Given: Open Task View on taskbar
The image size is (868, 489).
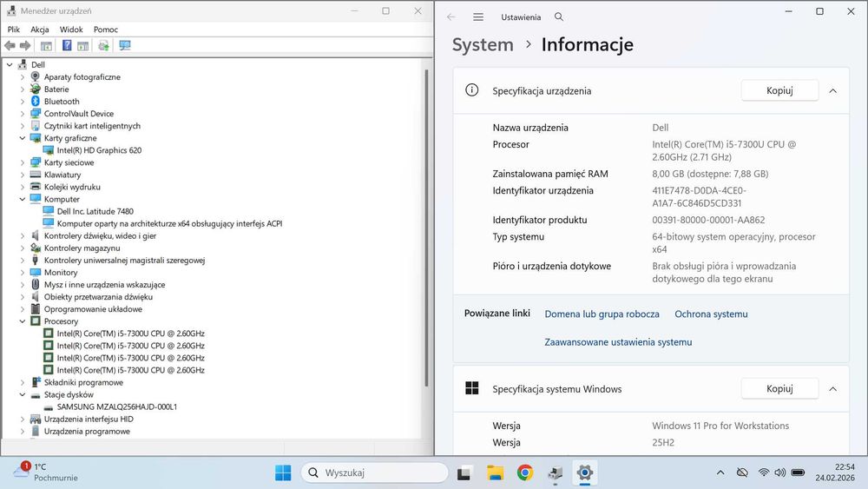Looking at the screenshot, I should (x=464, y=473).
